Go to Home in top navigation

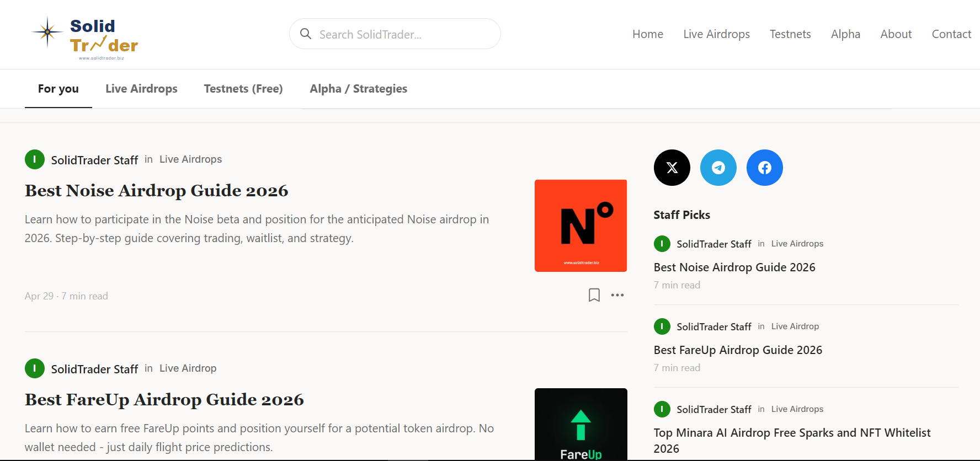click(648, 34)
